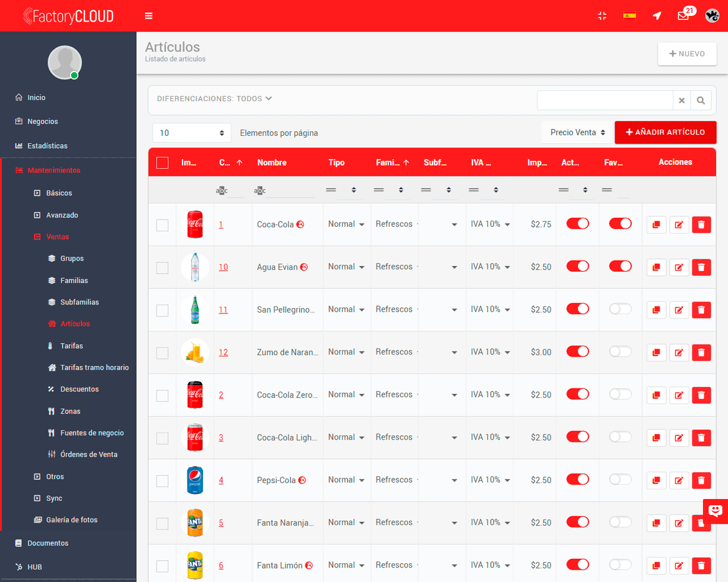Click the magnifier search icon

(701, 101)
